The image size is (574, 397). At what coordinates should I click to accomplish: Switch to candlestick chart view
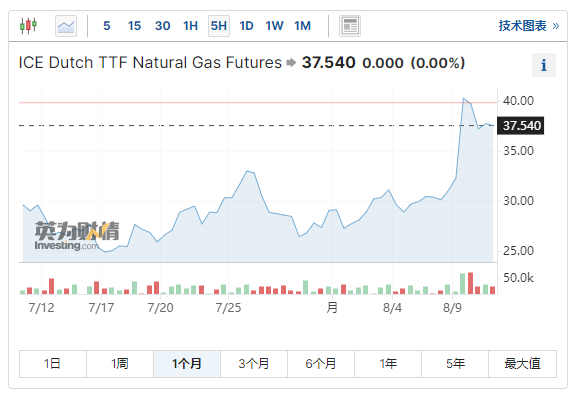click(x=28, y=26)
